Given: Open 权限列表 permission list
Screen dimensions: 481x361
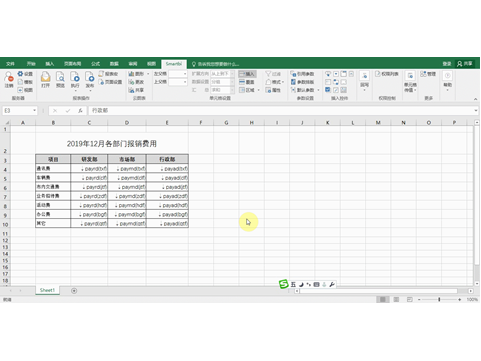Looking at the screenshot, I should pyautogui.click(x=387, y=74).
